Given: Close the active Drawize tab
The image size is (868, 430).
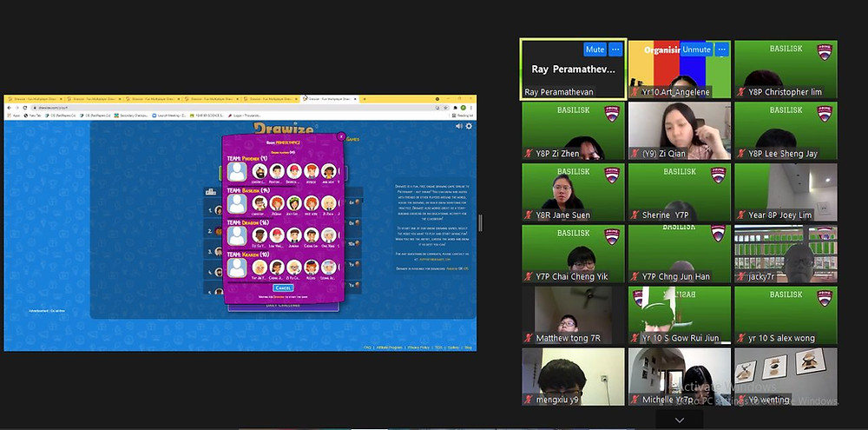Looking at the screenshot, I should pyautogui.click(x=355, y=99).
